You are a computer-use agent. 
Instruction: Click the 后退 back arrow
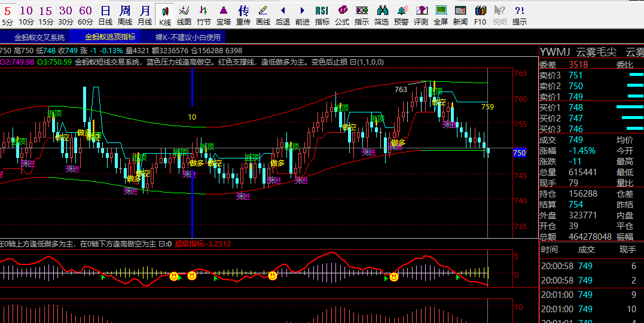[x=283, y=15]
